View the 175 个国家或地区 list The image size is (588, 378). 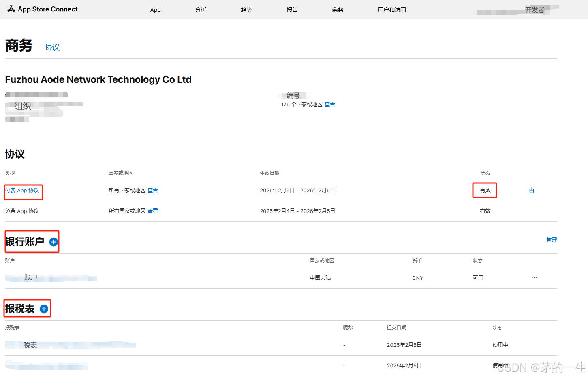coord(330,104)
